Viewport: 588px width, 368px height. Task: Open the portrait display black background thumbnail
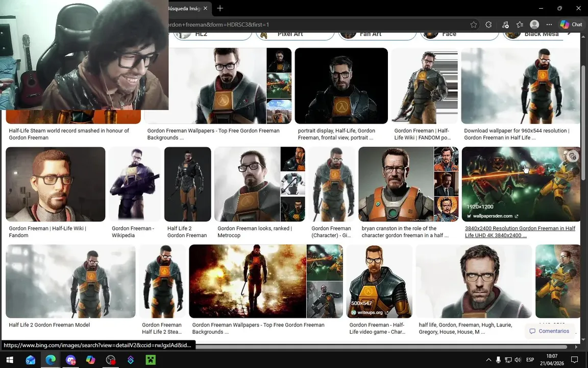pos(341,86)
